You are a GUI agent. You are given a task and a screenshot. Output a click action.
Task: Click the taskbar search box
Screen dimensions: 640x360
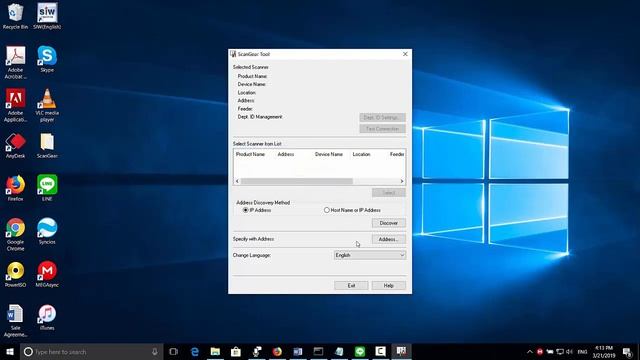tap(92, 351)
